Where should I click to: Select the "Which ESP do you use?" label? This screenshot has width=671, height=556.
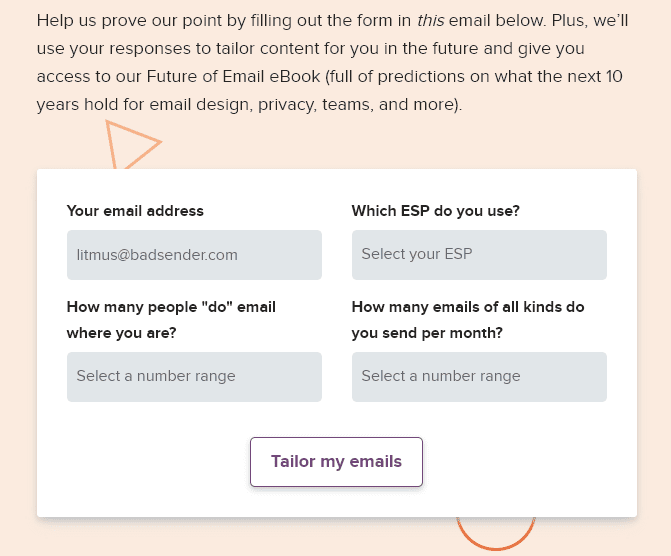click(x=436, y=211)
